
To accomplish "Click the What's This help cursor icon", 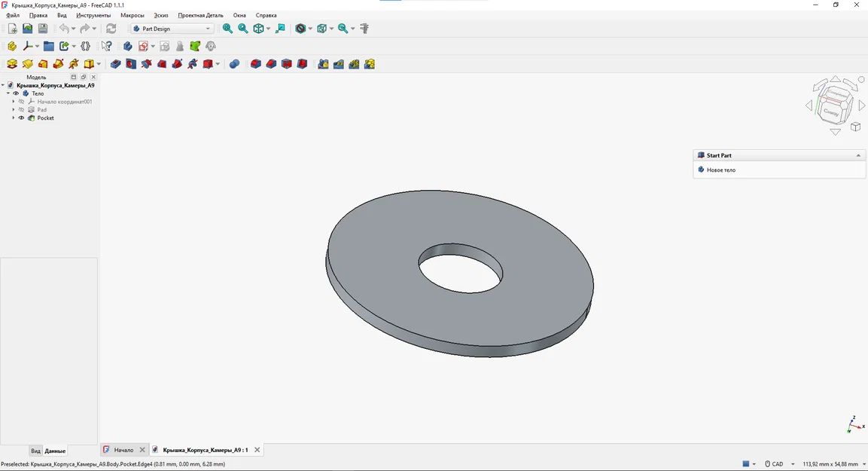I will click(106, 47).
